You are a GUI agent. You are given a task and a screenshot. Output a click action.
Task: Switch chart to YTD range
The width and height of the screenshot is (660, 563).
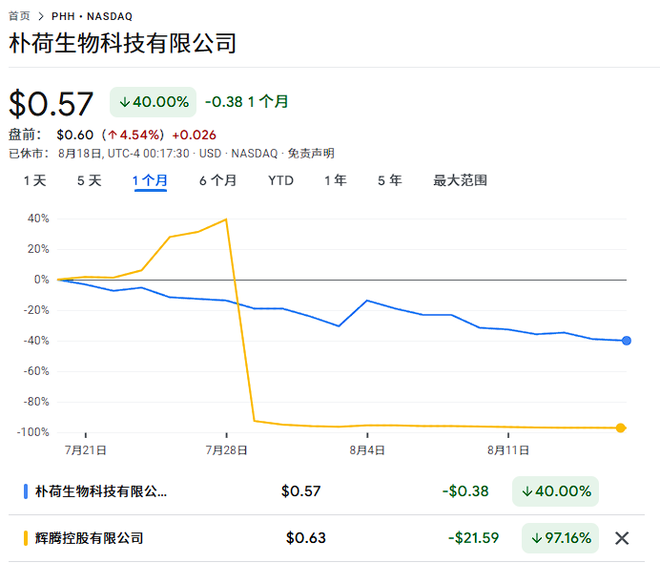click(x=280, y=181)
